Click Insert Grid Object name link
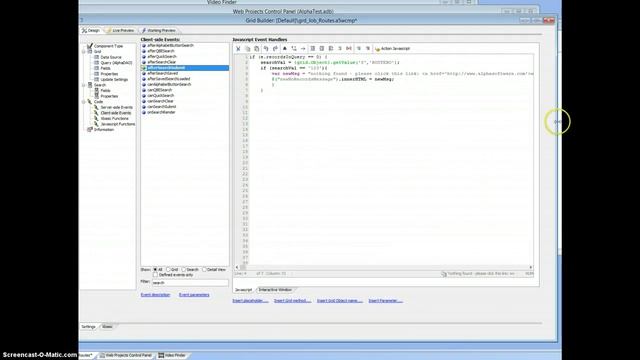The image size is (640, 360). click(x=340, y=301)
